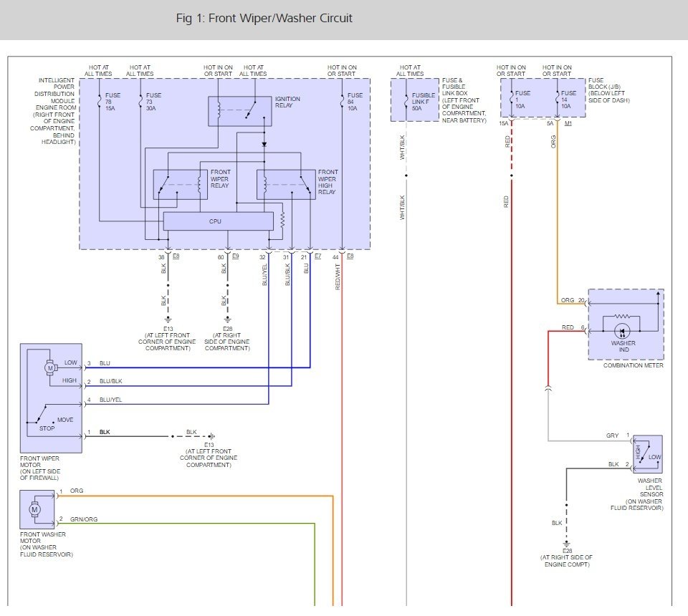Click the "FUSE & FUSIBLE LINK BOX" label
The image size is (688, 616).
click(x=454, y=87)
